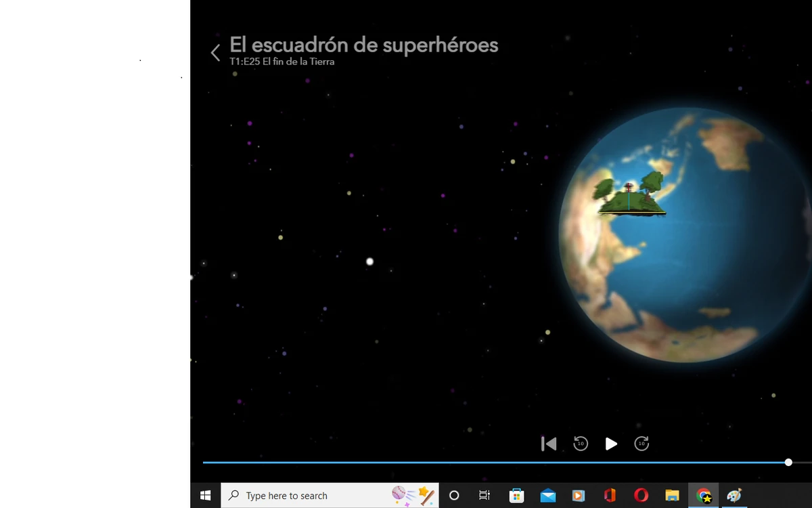Skip forward 10 seconds
The image size is (812, 508).
[641, 444]
